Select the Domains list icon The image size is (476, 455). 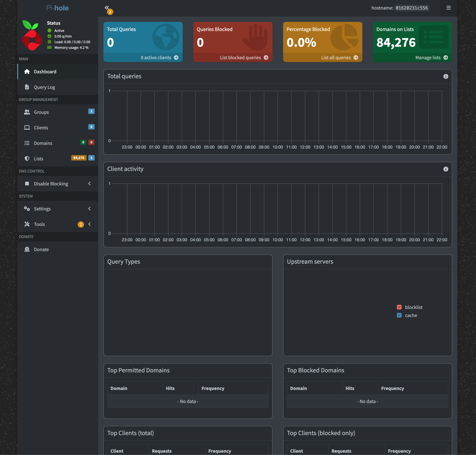[x=27, y=143]
